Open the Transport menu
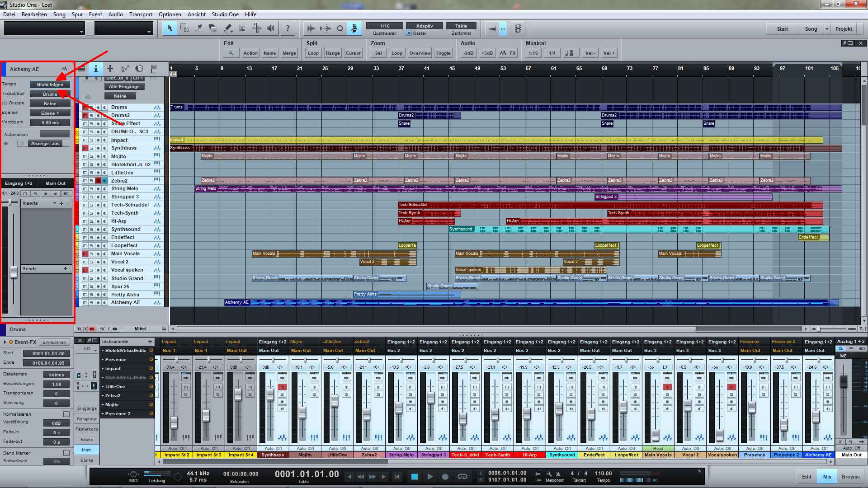 click(x=141, y=14)
